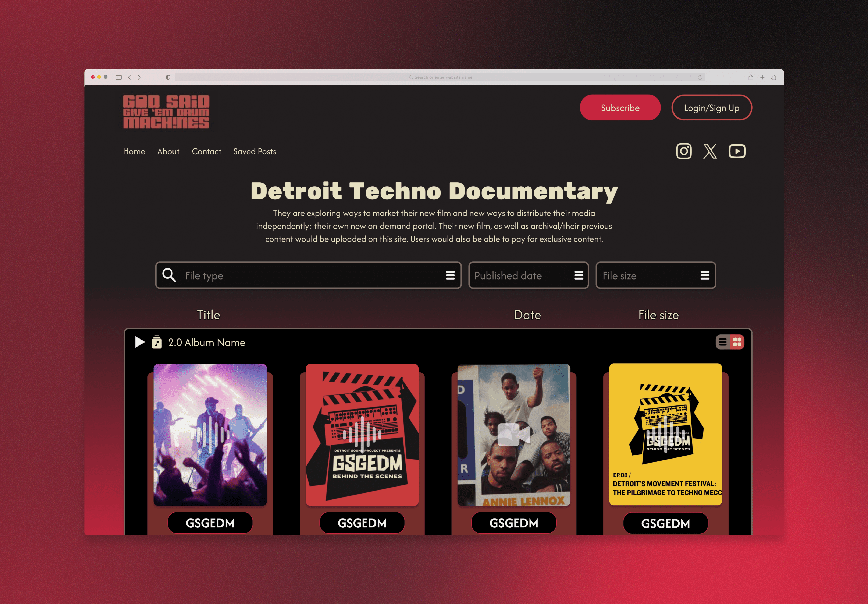Click the GSGEDM label under the yellow EP.08 card
The height and width of the screenshot is (604, 868).
point(666,523)
